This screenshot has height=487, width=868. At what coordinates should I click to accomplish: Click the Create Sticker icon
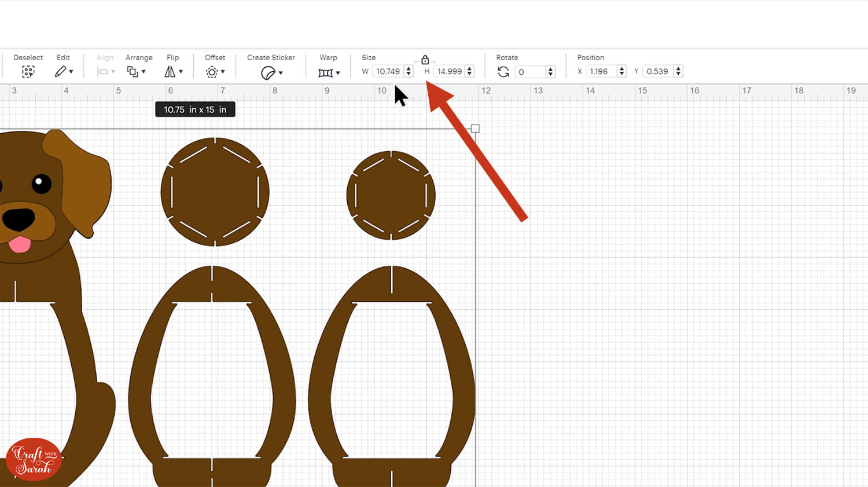[x=267, y=72]
